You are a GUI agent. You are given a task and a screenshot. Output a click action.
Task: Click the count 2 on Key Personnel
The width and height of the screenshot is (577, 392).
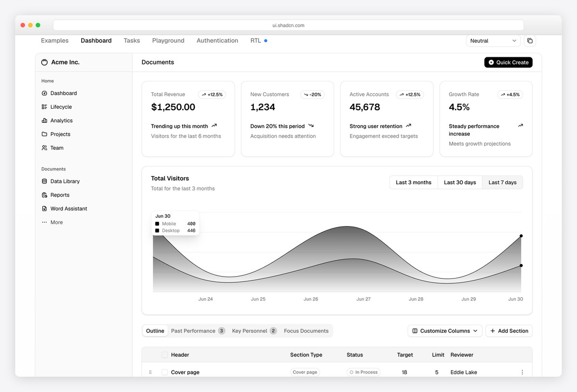tap(273, 331)
